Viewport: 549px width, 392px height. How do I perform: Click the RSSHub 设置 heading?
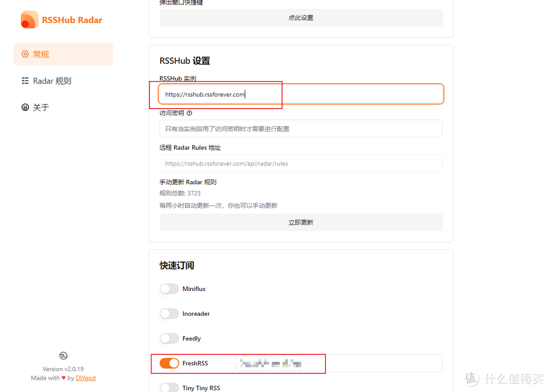[x=185, y=61]
